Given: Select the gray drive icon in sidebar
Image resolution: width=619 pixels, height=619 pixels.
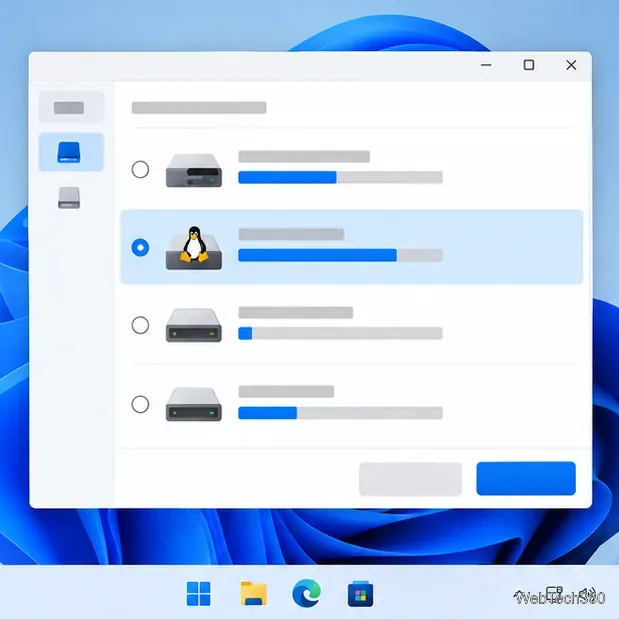Looking at the screenshot, I should coord(69,197).
